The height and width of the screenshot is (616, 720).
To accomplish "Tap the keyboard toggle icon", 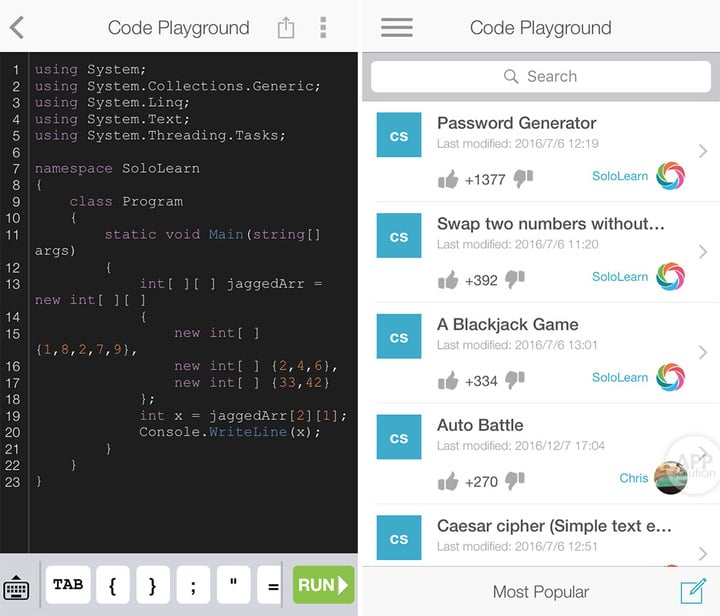I will [17, 587].
